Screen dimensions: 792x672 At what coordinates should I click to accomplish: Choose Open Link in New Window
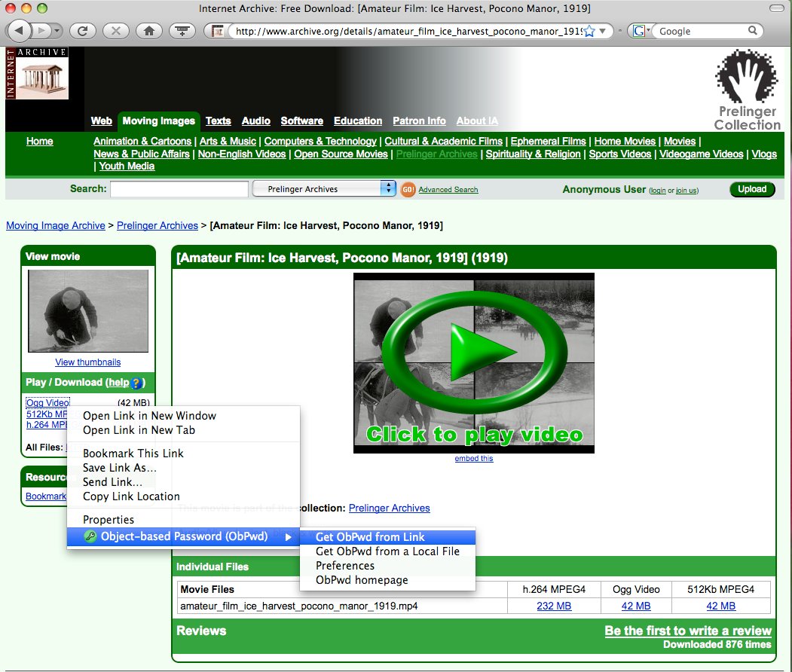[183, 416]
